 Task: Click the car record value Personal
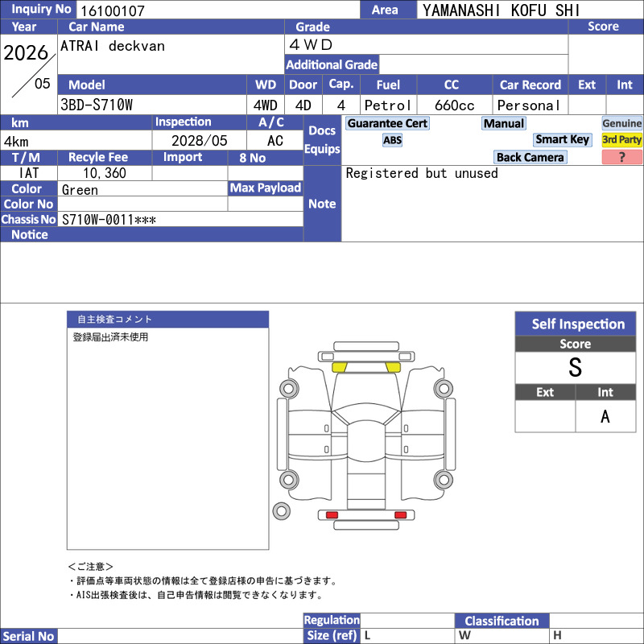[529, 105]
